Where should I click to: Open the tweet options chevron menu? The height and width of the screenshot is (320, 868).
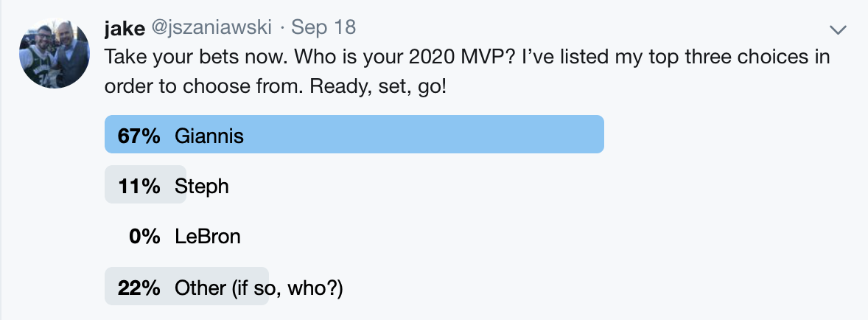tap(838, 30)
